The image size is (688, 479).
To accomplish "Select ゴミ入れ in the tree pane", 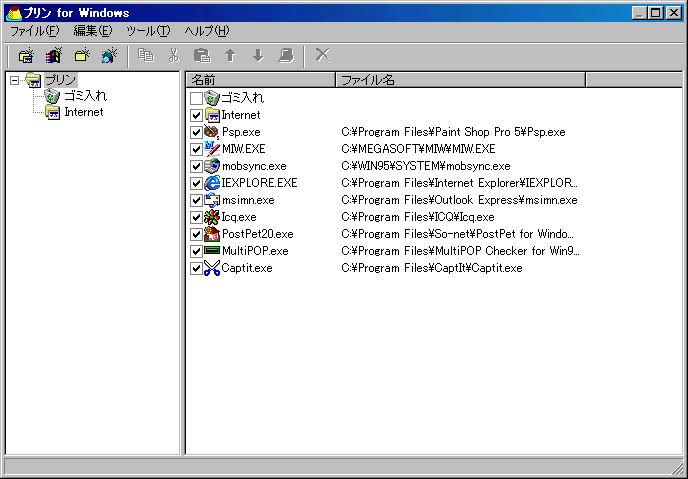I will pyautogui.click(x=86, y=96).
